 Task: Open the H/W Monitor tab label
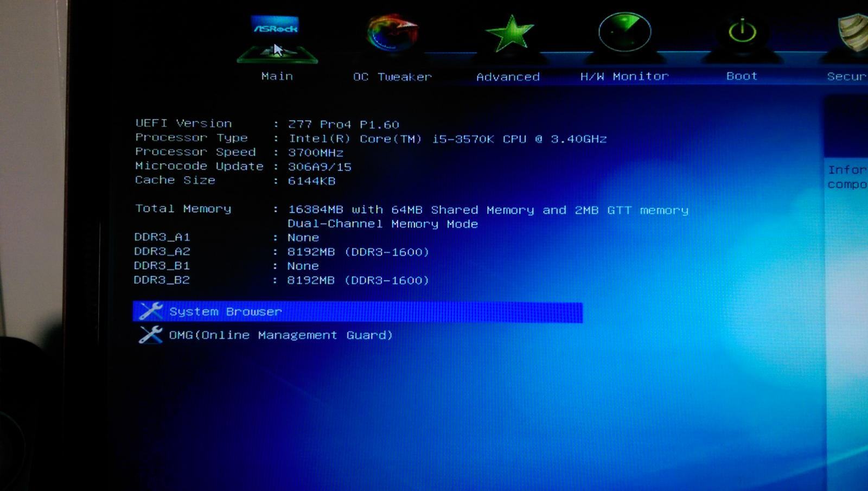(624, 76)
